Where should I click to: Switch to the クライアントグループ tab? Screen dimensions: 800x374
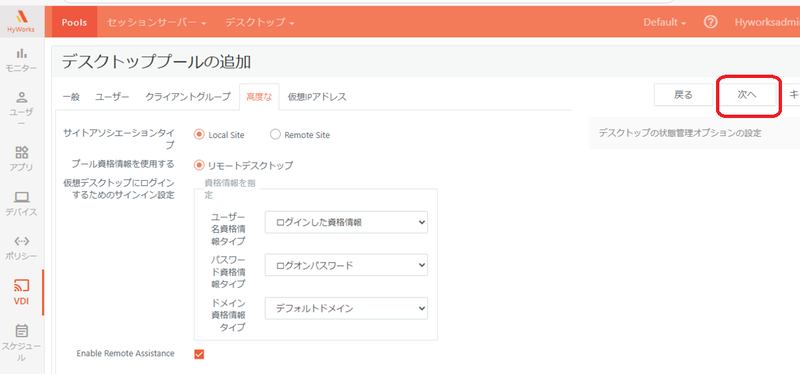click(188, 96)
